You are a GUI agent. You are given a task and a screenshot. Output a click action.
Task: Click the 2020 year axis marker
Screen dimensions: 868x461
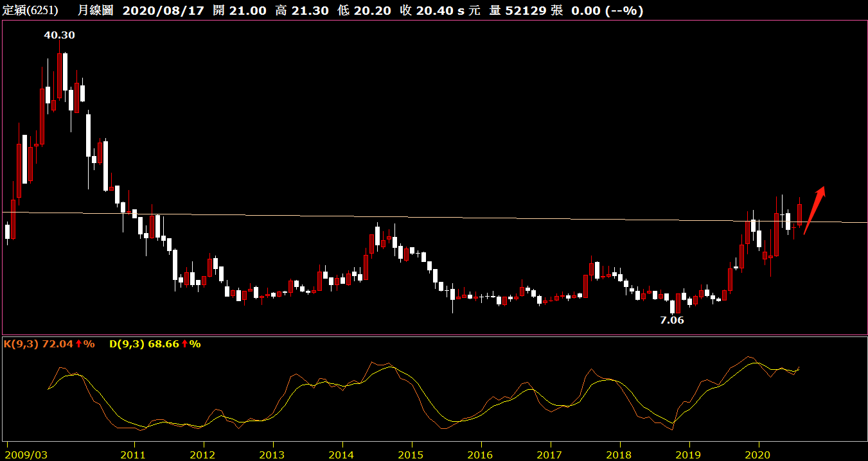coord(759,455)
